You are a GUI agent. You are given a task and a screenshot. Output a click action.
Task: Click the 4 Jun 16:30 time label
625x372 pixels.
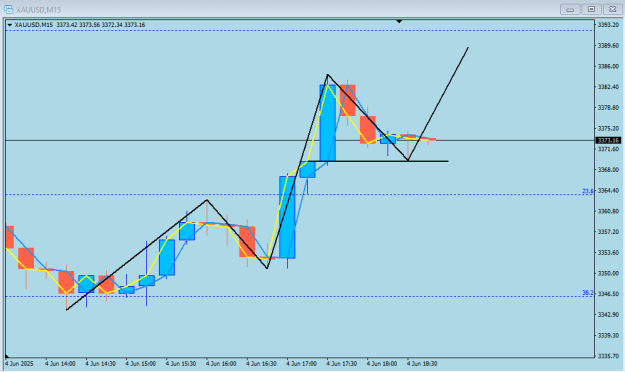point(261,364)
